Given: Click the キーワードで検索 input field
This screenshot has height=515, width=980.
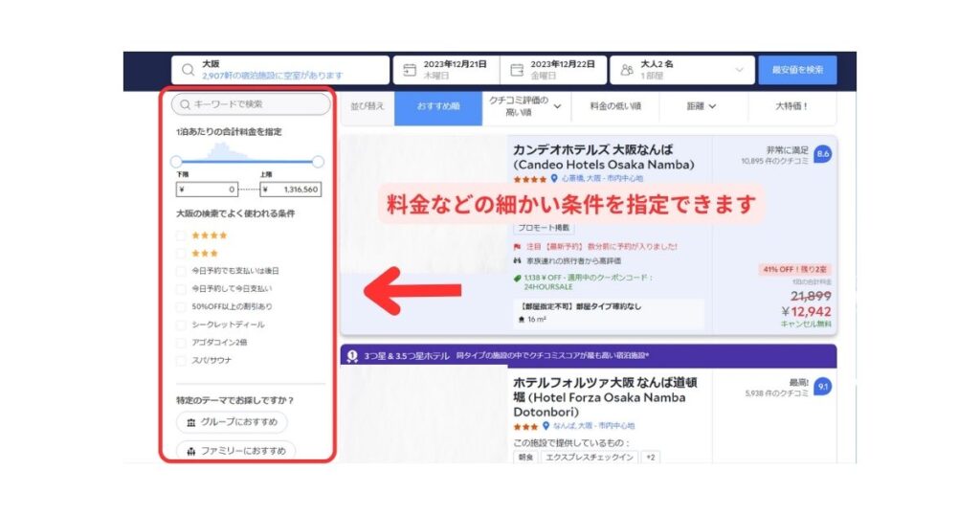Looking at the screenshot, I should pyautogui.click(x=251, y=104).
